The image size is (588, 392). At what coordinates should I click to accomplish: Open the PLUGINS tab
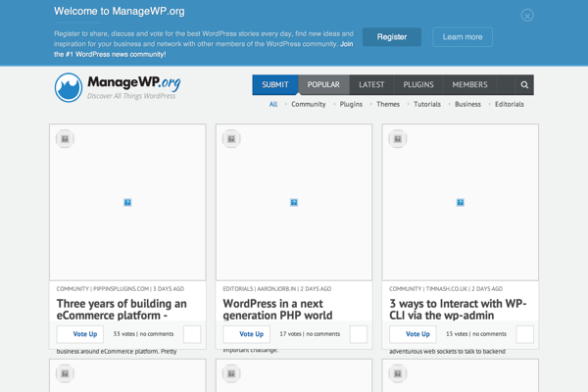418,85
